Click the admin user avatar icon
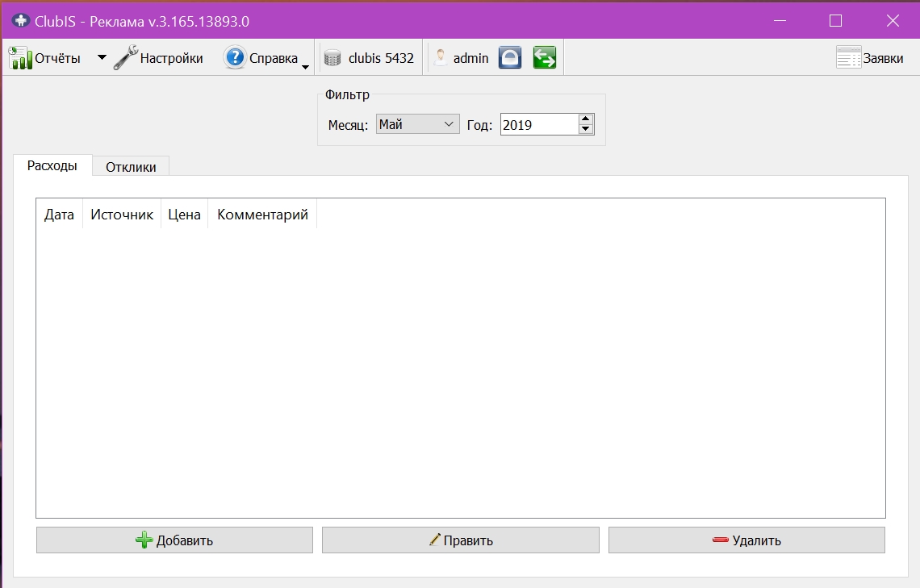The height and width of the screenshot is (588, 920). click(440, 57)
